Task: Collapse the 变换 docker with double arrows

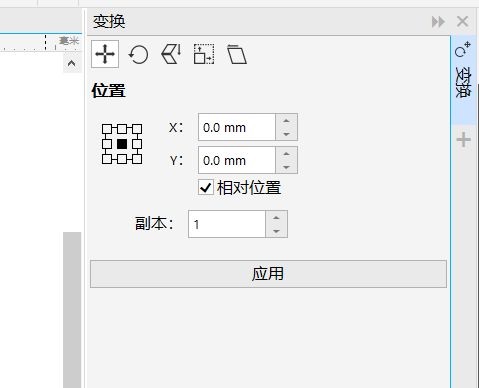Action: [438, 22]
